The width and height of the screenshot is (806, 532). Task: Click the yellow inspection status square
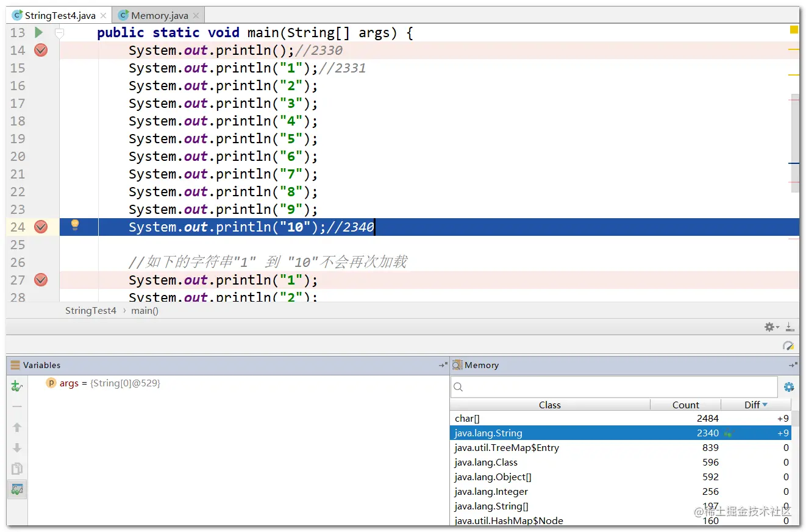[x=794, y=30]
